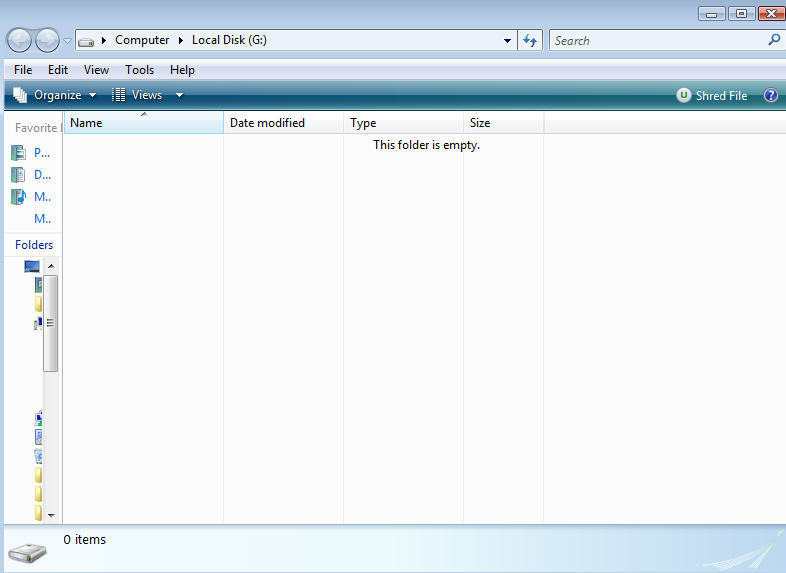
Task: Close the Explorer window
Action: [x=771, y=14]
